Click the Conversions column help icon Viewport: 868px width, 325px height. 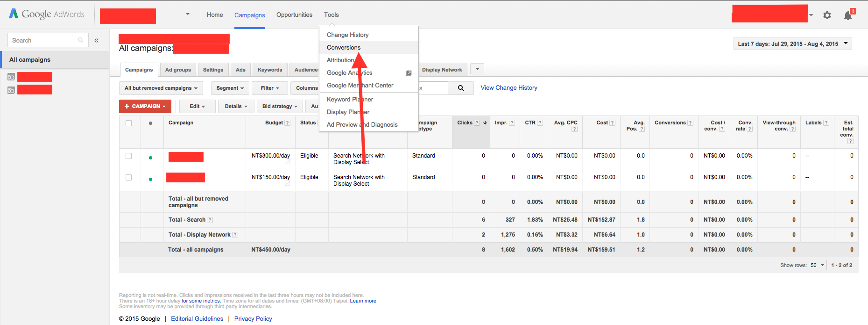point(690,123)
